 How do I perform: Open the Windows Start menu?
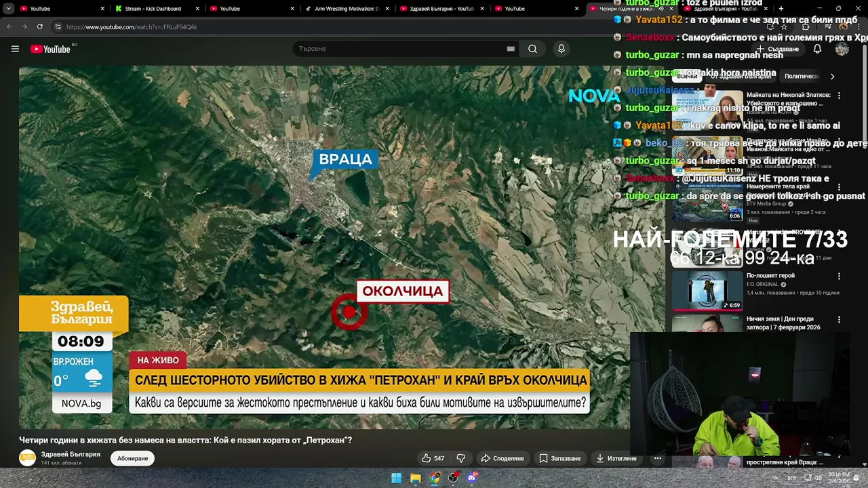(396, 478)
